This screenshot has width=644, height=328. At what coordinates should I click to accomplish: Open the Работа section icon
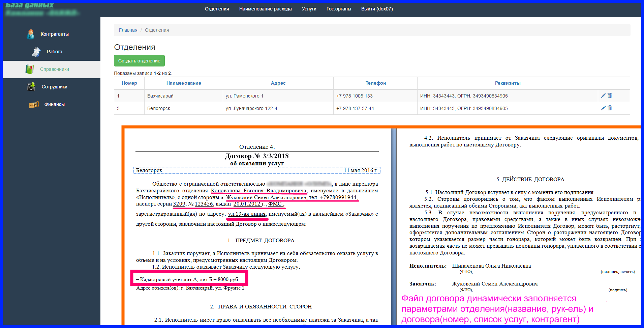pyautogui.click(x=36, y=52)
